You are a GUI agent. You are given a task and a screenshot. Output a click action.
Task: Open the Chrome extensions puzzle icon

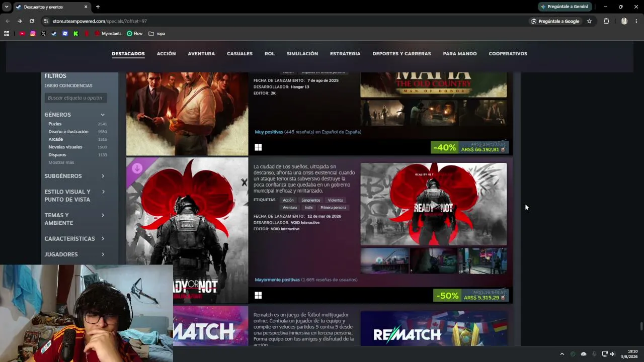(x=606, y=21)
